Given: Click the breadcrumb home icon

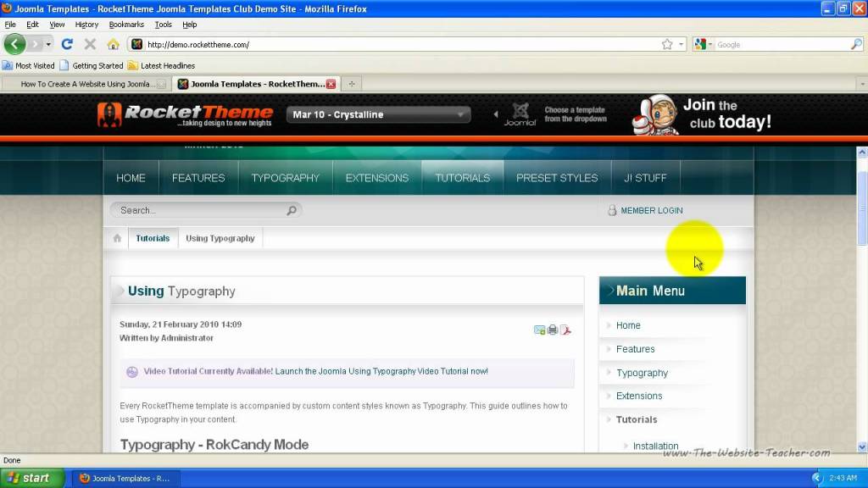Looking at the screenshot, I should pos(117,238).
